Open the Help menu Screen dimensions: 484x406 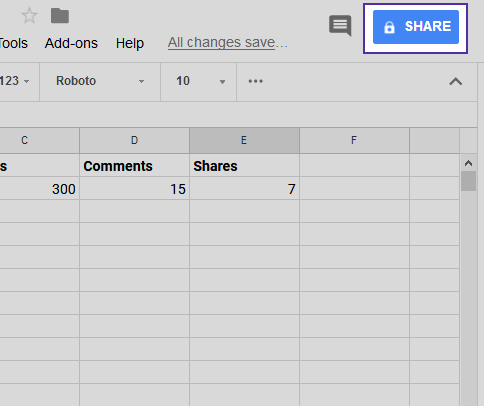coord(130,43)
